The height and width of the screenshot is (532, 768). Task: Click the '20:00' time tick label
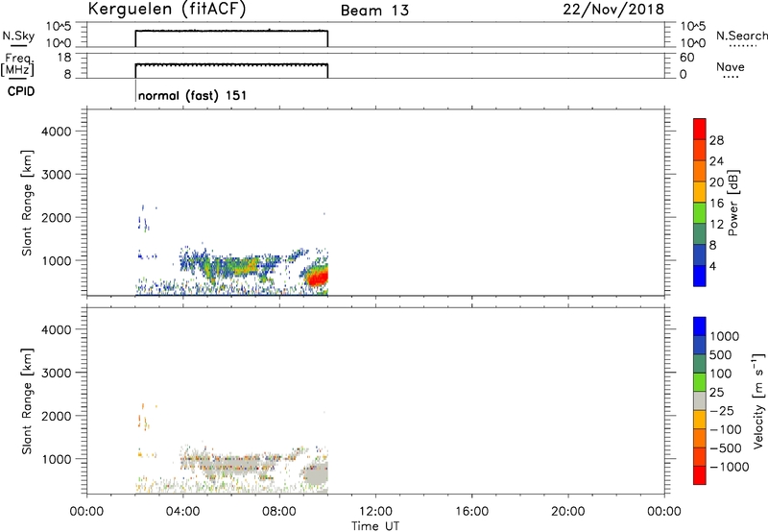[x=567, y=512]
